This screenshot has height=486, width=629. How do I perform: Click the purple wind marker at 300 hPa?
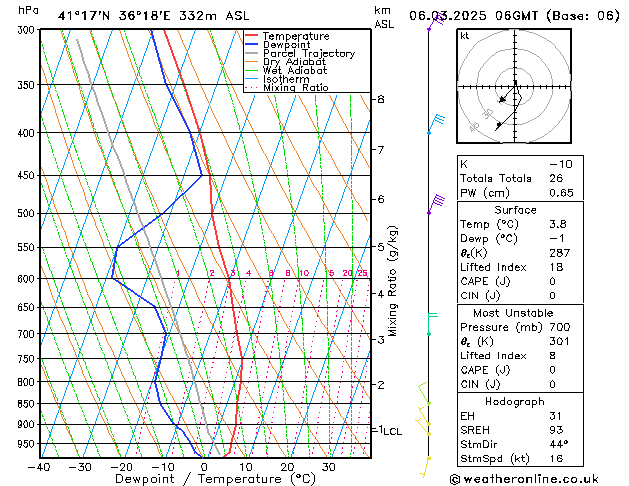[430, 27]
